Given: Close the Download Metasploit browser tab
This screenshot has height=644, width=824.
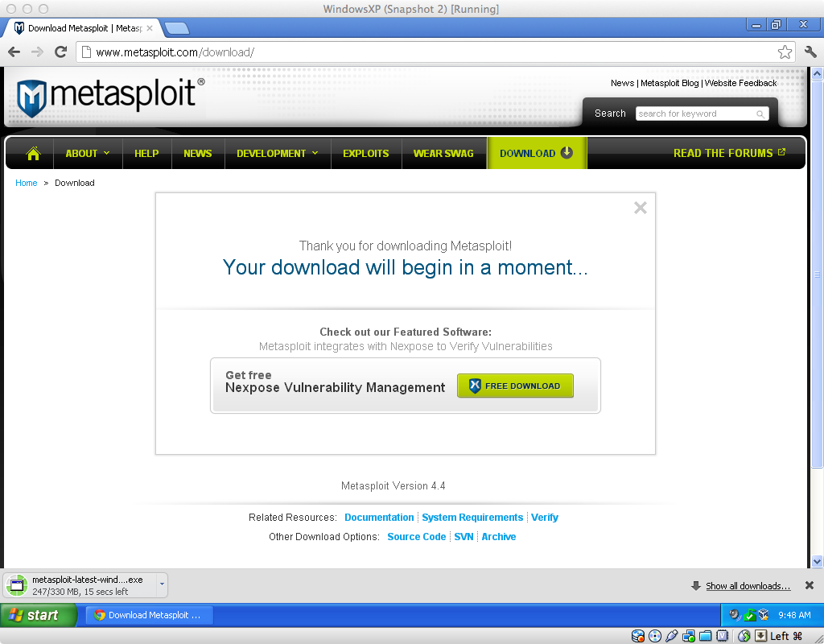Looking at the screenshot, I should [150, 28].
